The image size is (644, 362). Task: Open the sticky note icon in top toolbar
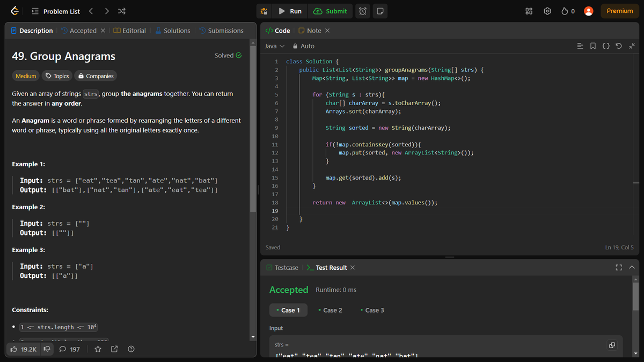point(379,11)
